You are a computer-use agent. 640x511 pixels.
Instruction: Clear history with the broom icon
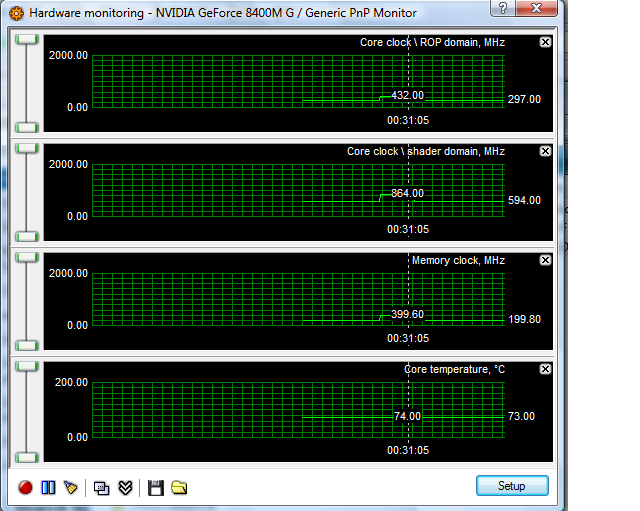71,487
